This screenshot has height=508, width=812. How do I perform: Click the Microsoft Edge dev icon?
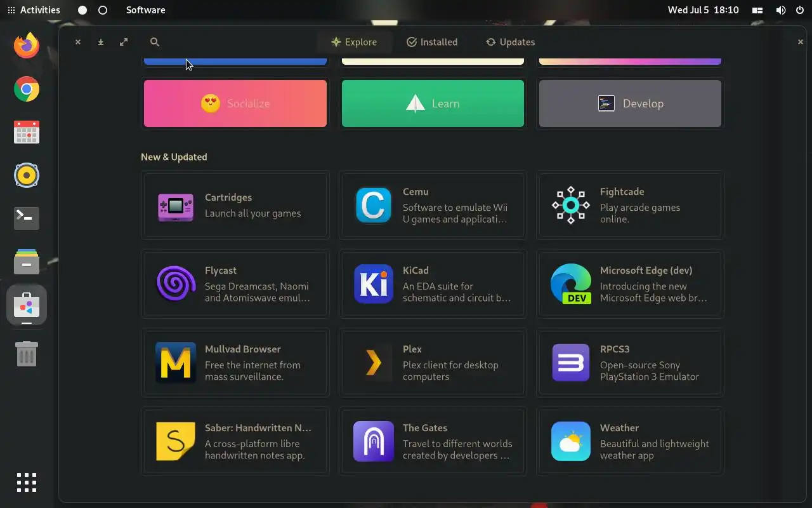[x=570, y=284]
